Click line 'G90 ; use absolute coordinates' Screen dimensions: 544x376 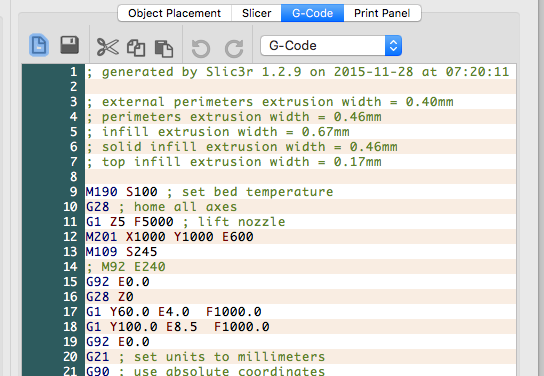click(205, 370)
